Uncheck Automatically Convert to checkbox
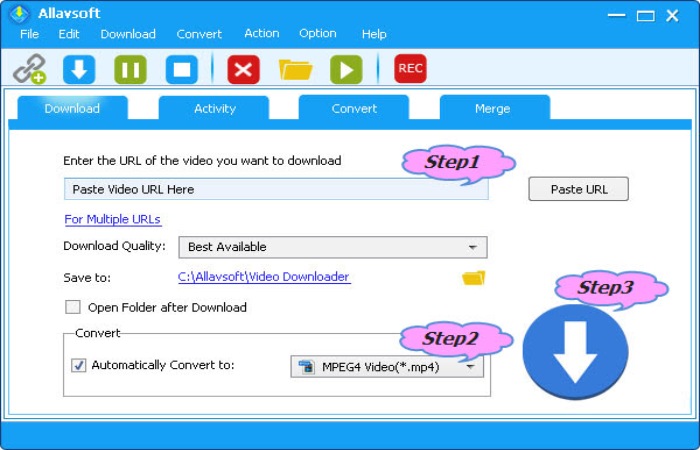The height and width of the screenshot is (450, 700). 78,365
